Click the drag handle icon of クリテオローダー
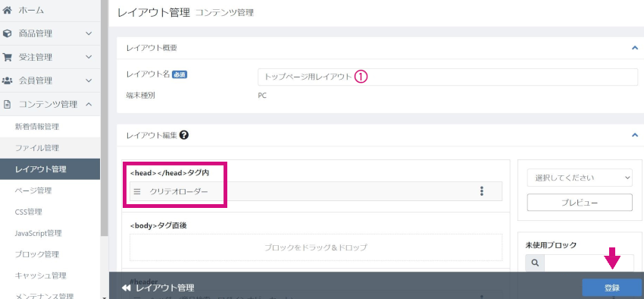Viewport: 644px width, 299px height. pos(138,192)
